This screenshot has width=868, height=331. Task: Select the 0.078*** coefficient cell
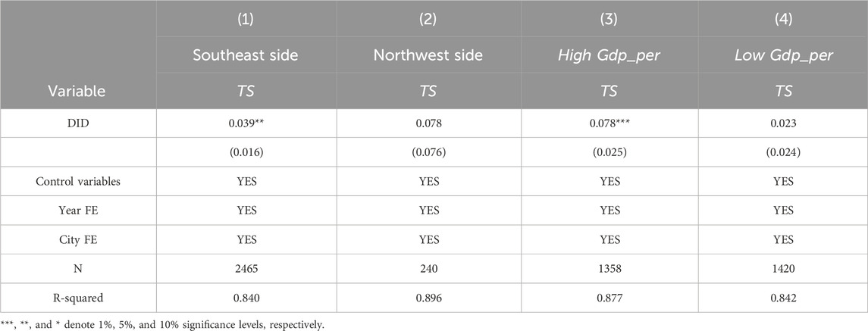click(609, 123)
